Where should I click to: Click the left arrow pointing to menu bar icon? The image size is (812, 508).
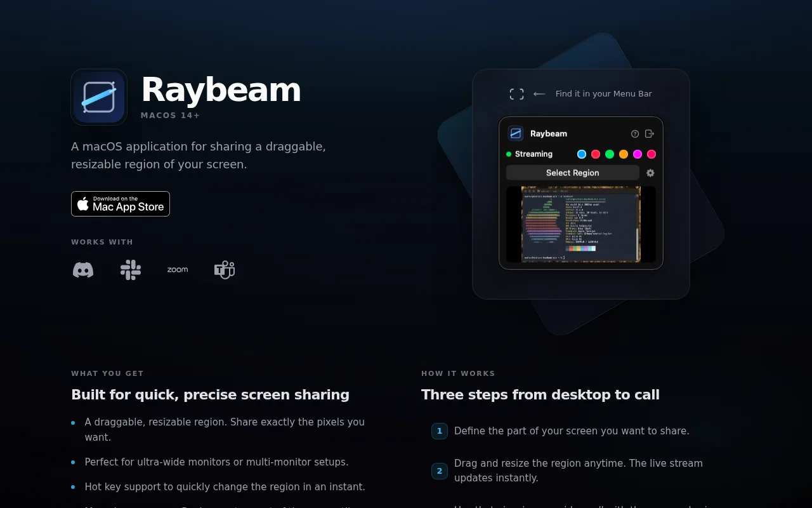click(539, 94)
